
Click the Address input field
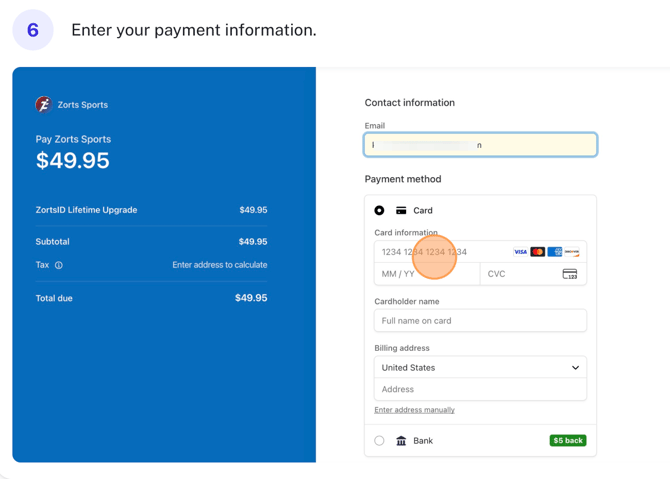click(x=480, y=389)
